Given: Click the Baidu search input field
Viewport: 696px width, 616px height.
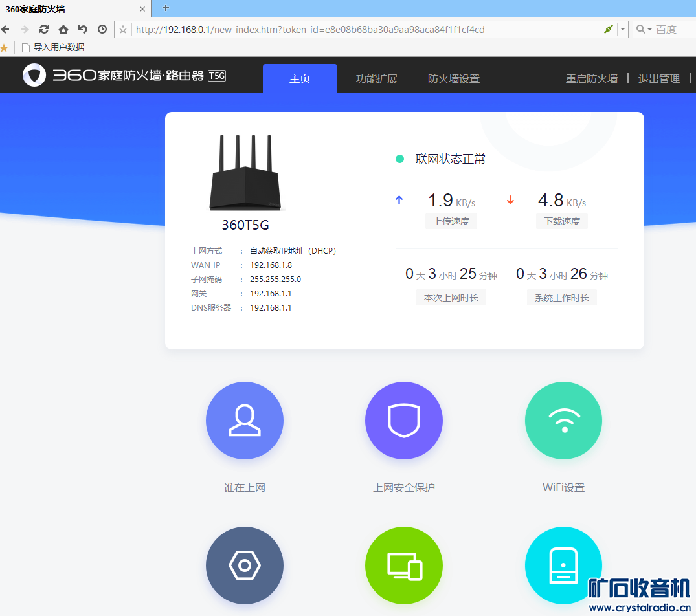Looking at the screenshot, I should coord(675,29).
